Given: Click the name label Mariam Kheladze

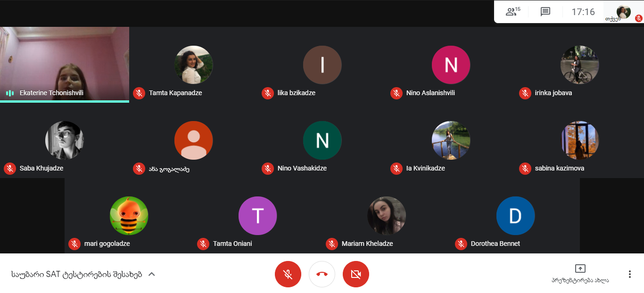Looking at the screenshot, I should (367, 244).
